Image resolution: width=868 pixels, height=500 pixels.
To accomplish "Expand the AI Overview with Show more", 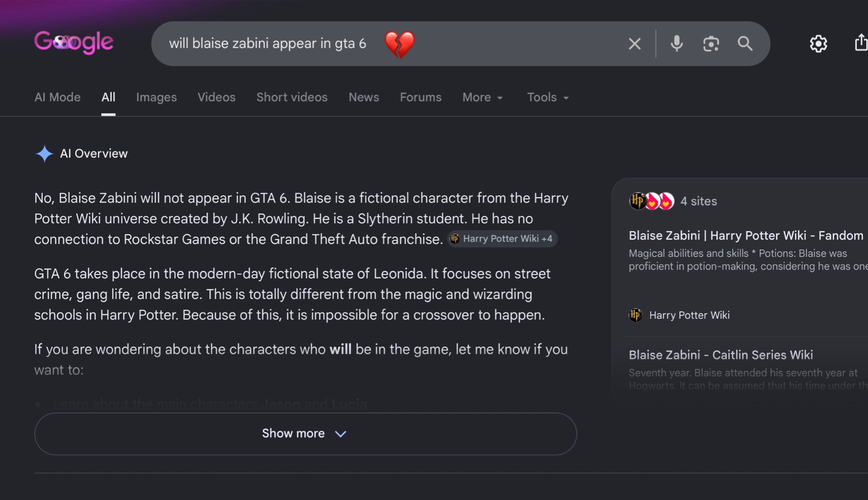I will [305, 434].
